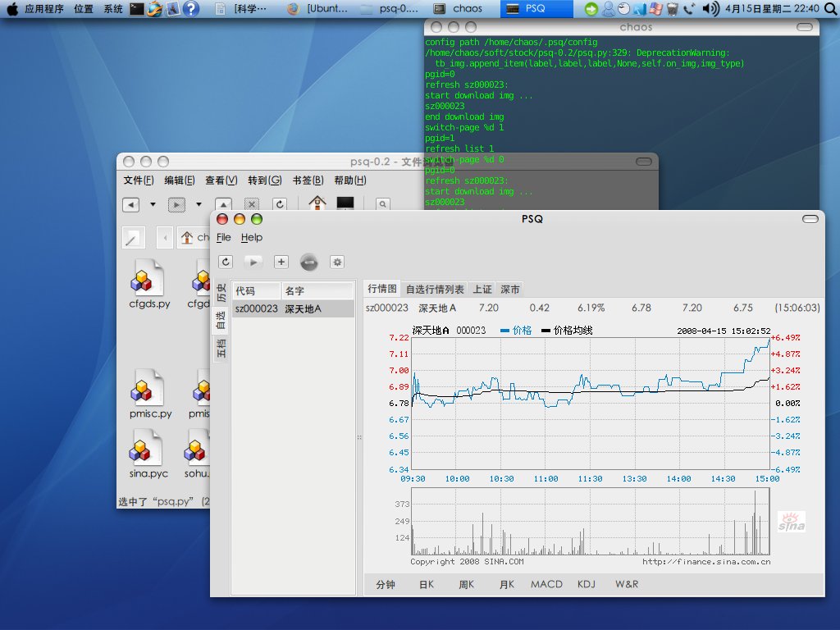Switch to 自选行情列表 tab
840x630 pixels.
coord(435,290)
